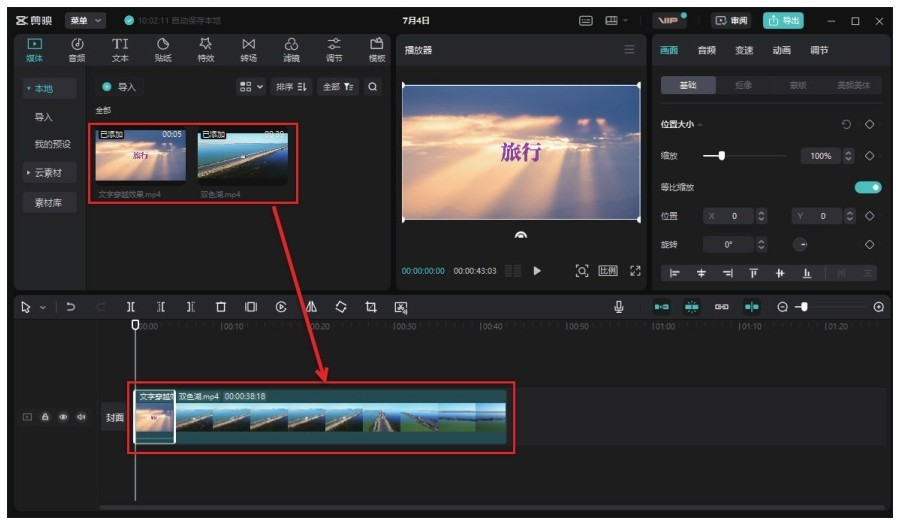Open the 菜单 dropdown
This screenshot has height=524, width=899.
pyautogui.click(x=85, y=21)
